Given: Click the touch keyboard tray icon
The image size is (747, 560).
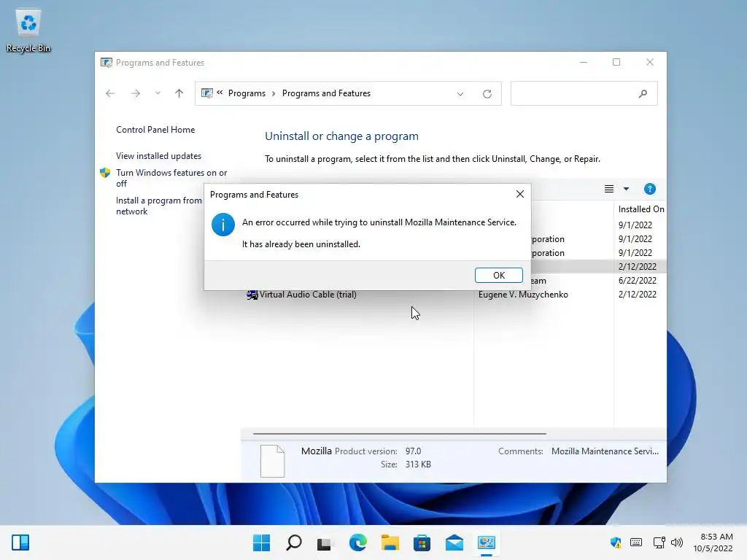Looking at the screenshot, I should (x=636, y=542).
